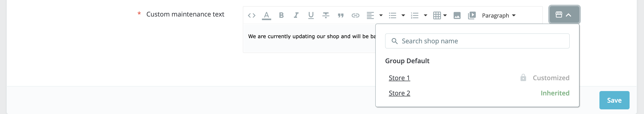Apply strikethrough formatting
This screenshot has height=114, width=644.
tap(326, 15)
